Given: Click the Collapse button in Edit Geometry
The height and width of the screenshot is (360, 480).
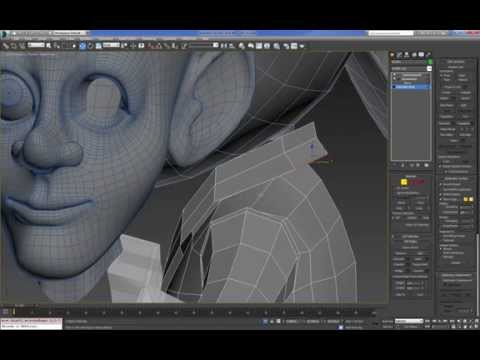Looking at the screenshot, I should [x=465, y=93].
